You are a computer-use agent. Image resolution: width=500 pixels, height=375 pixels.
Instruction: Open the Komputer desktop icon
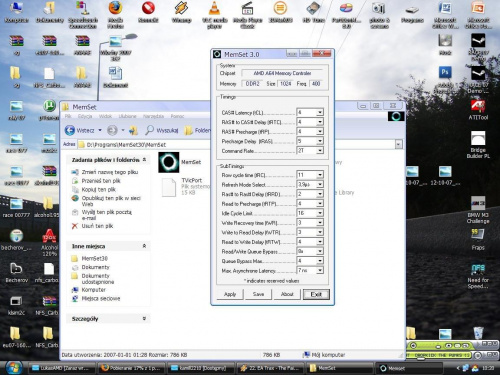16,12
